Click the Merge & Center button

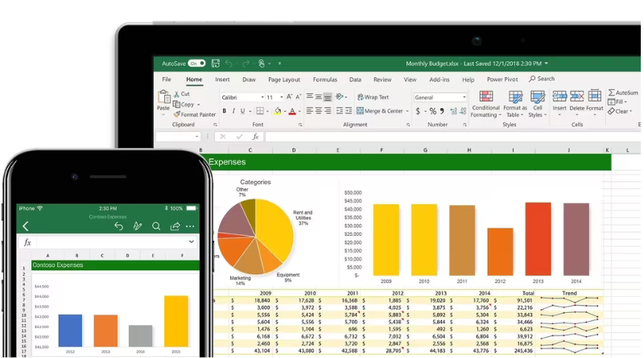[380, 111]
